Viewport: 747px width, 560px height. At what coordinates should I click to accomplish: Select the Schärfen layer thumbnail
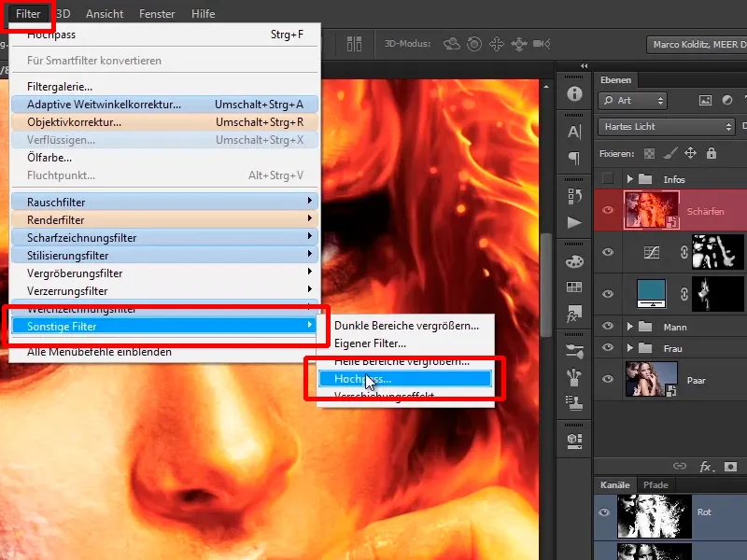(651, 210)
